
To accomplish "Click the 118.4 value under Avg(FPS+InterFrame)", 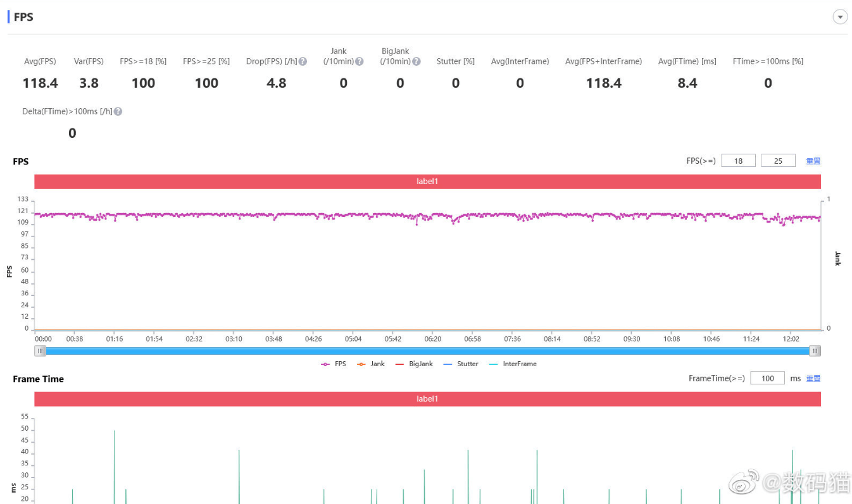I will 604,83.
